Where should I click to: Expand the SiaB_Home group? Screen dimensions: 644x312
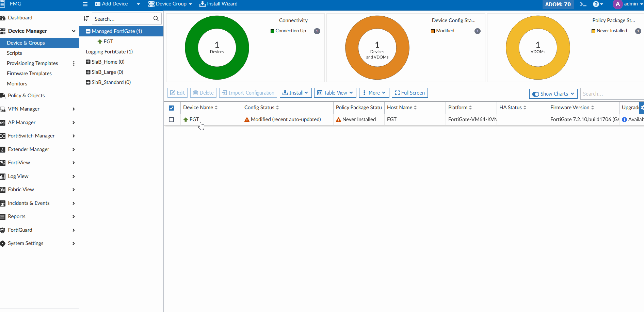pyautogui.click(x=88, y=62)
